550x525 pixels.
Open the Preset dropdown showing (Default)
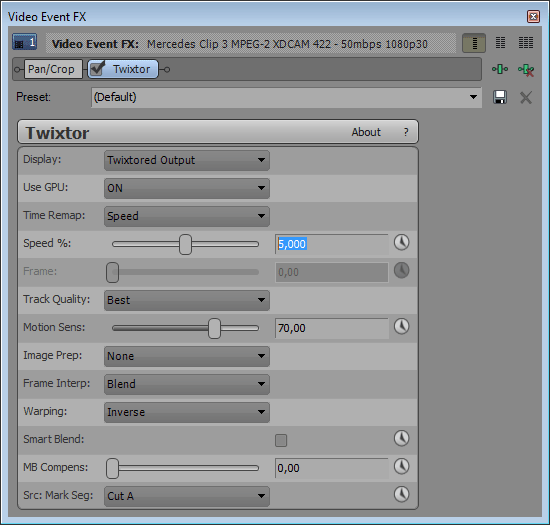[286, 97]
